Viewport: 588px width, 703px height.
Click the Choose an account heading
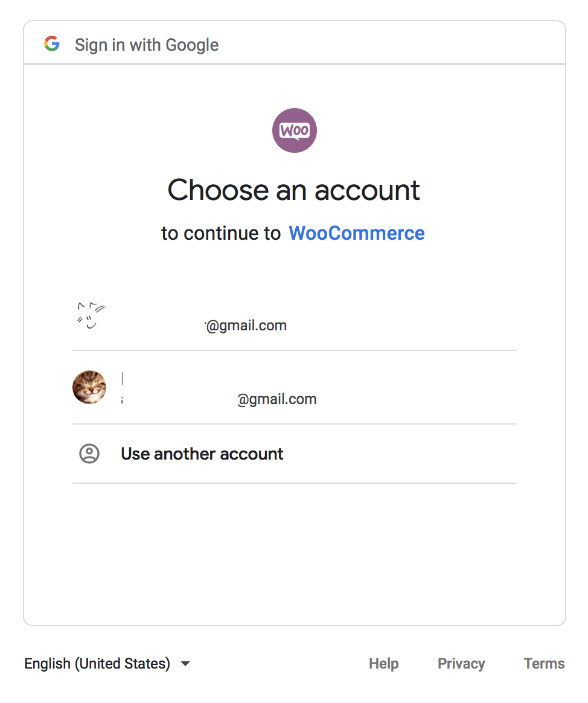tap(294, 190)
